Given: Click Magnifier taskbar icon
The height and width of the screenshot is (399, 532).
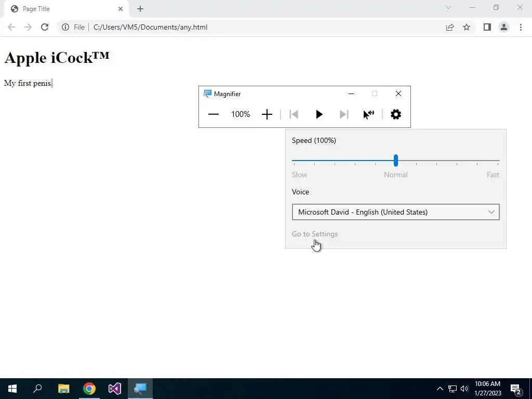Looking at the screenshot, I should pos(140,389).
